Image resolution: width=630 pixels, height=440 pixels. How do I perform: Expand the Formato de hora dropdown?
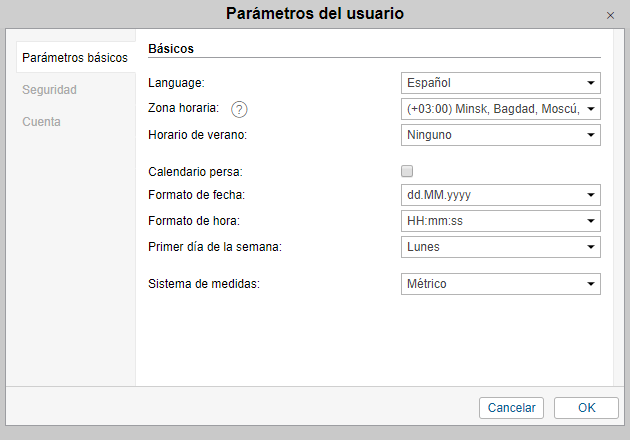tap(501, 221)
